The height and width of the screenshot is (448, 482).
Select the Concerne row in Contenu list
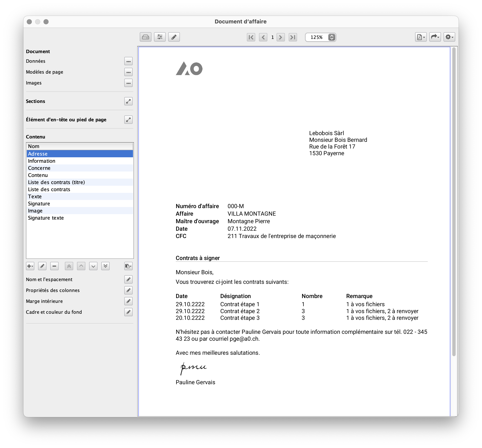pyautogui.click(x=80, y=168)
